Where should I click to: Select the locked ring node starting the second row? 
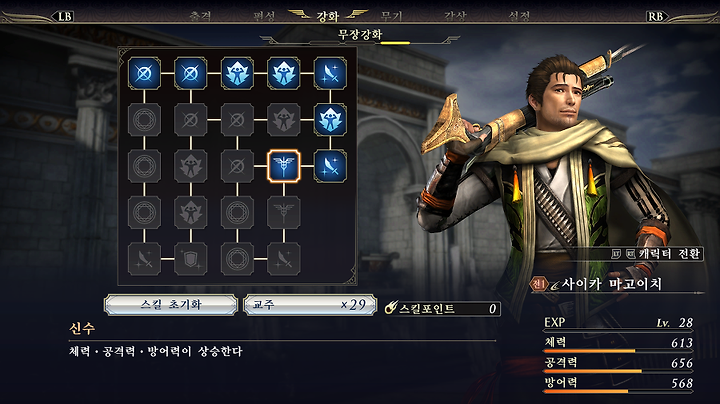(x=144, y=119)
